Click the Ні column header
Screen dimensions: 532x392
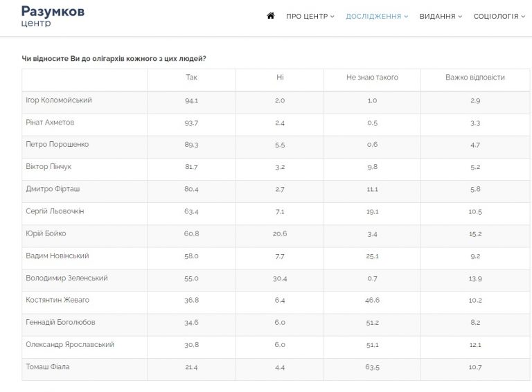pos(280,78)
